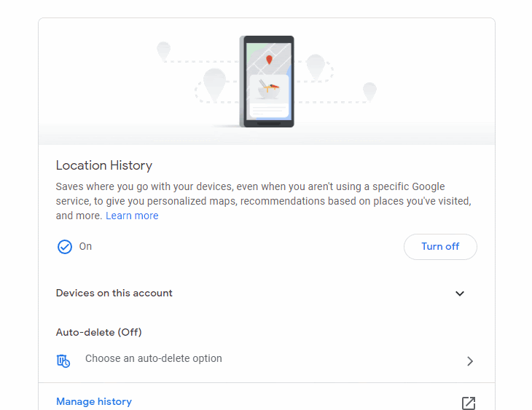532x410 pixels.
Task: Click the auto-delete trash clock icon
Action: click(63, 360)
